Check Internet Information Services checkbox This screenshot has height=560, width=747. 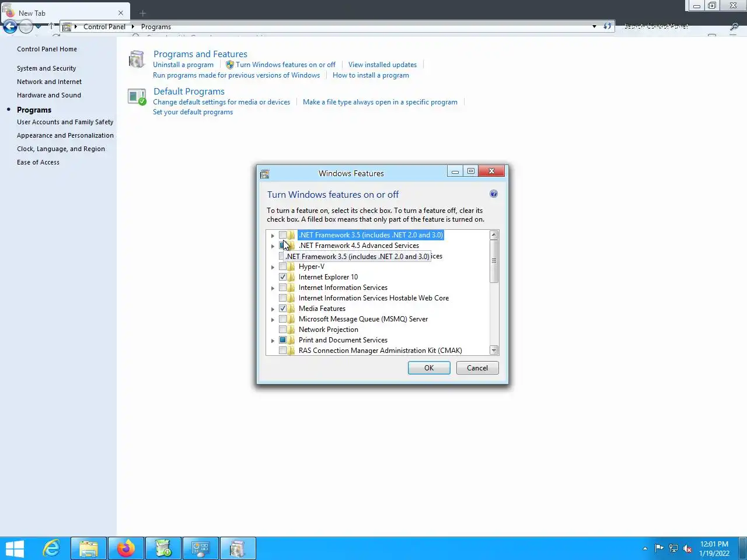point(283,288)
